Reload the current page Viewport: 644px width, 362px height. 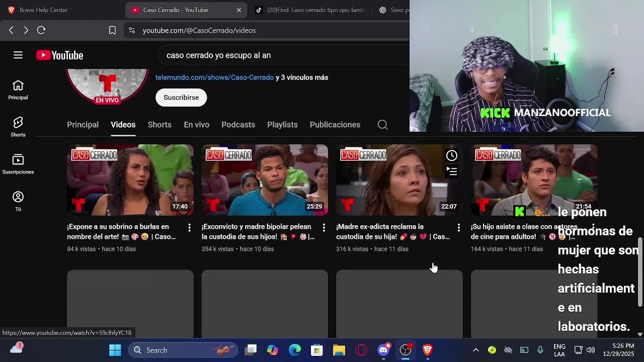pos(41,30)
